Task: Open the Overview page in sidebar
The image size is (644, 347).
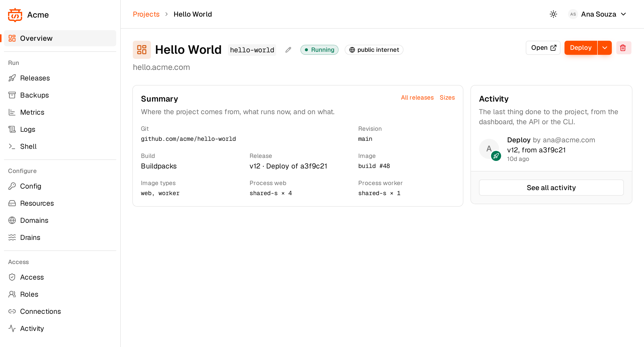Action: pos(60,38)
